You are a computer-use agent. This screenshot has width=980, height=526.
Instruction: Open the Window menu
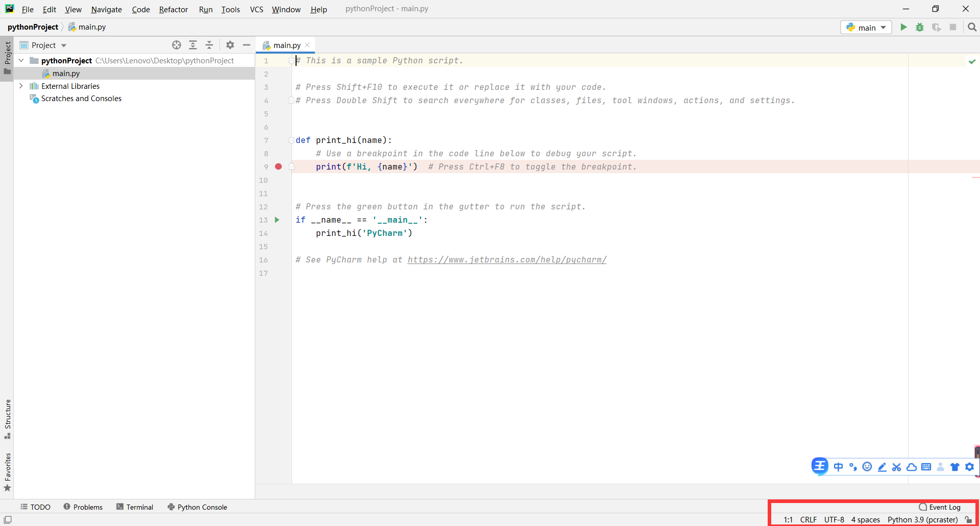[x=286, y=9]
